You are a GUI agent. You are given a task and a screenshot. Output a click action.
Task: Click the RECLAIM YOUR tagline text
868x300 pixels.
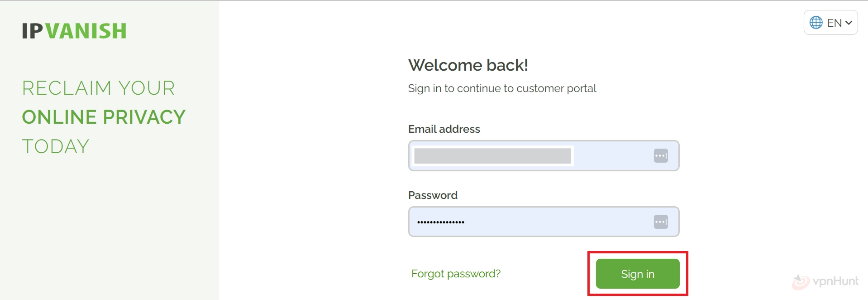pos(98,88)
